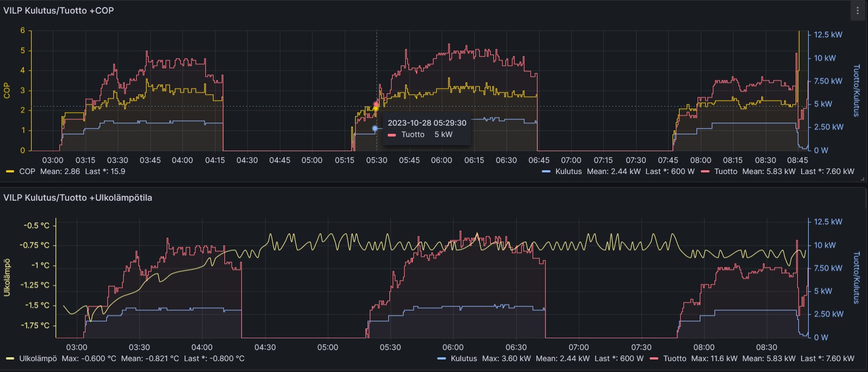Toggle the Tuotto series in the COP panel legend
This screenshot has width=868, height=372.
[x=725, y=171]
